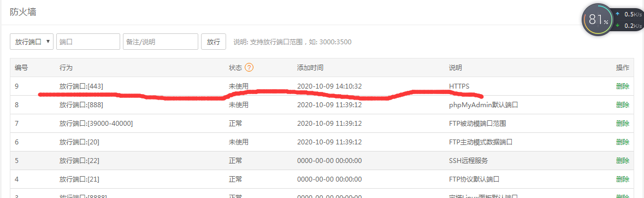The height and width of the screenshot is (198, 644).
Task: Click the upload speed arrow indicator
Action: [x=617, y=14]
